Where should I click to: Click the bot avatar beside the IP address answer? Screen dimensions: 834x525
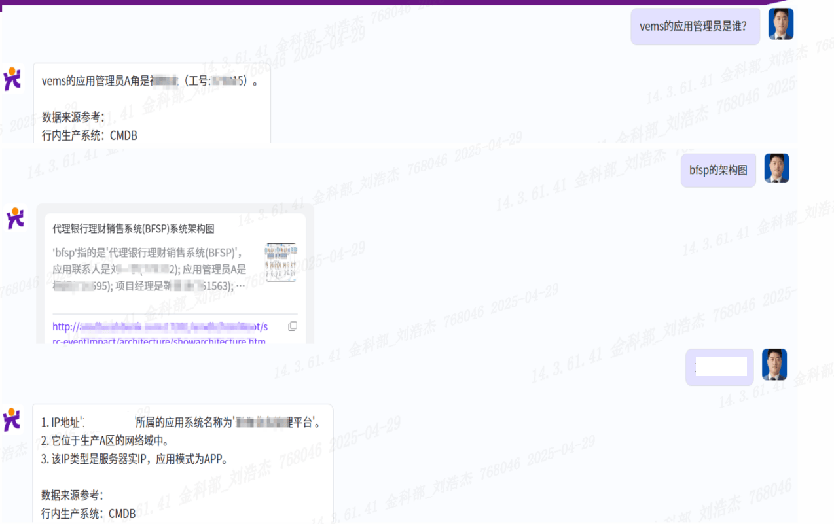[13, 419]
